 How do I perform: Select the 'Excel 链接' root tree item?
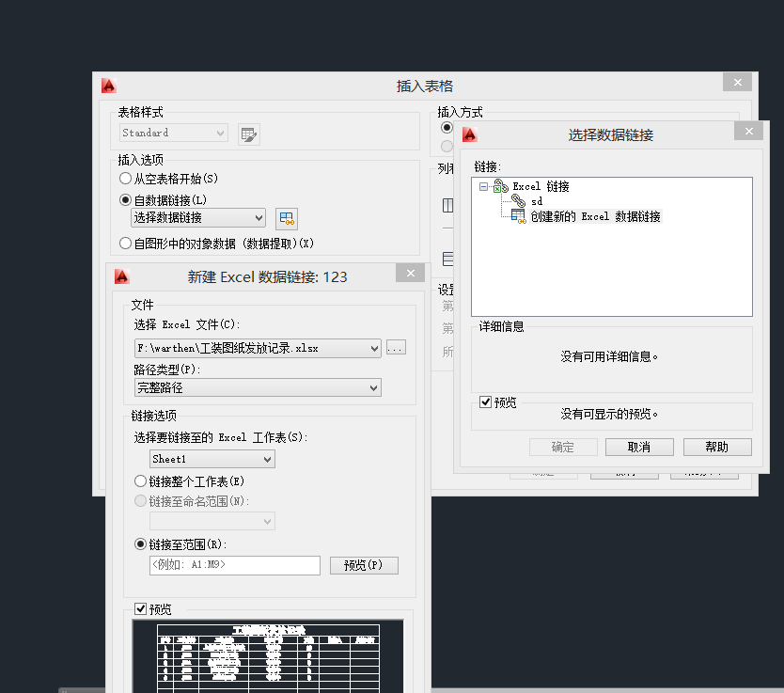541,186
